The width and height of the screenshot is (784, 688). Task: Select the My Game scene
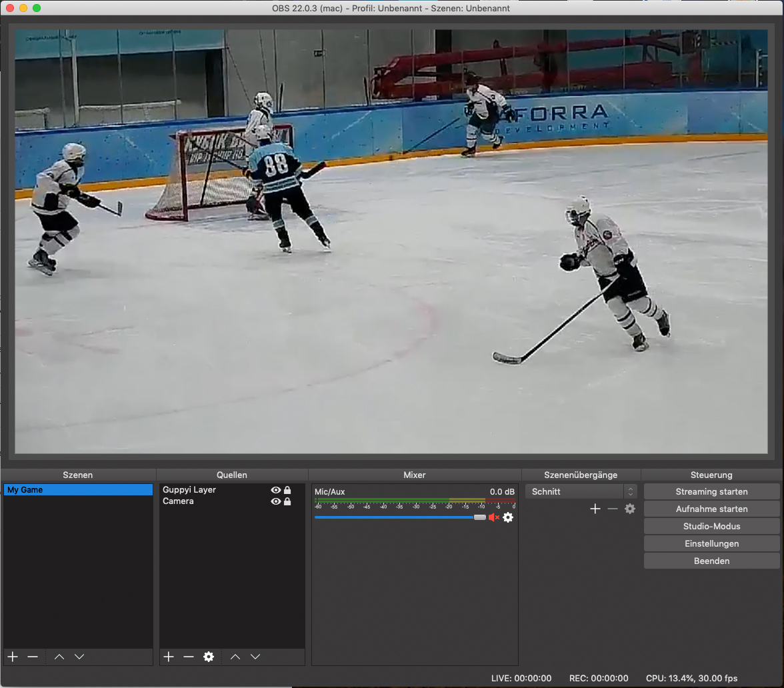pos(78,489)
